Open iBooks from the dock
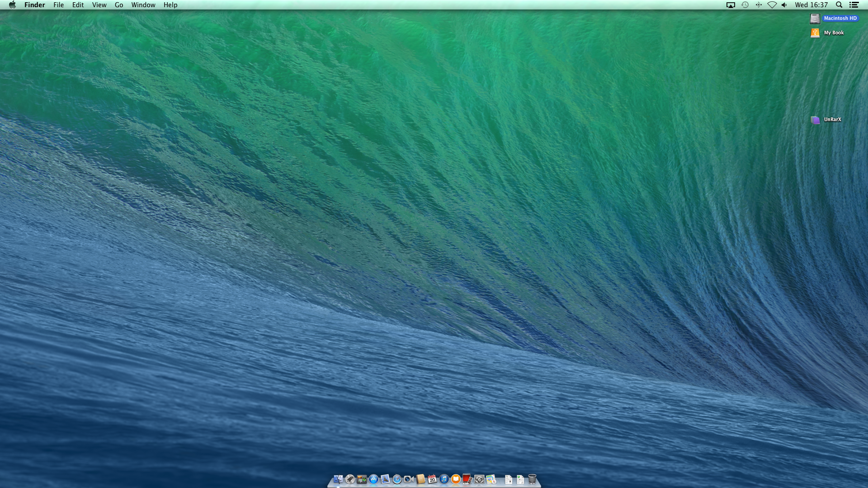Screen dimensions: 868x488 456,479
